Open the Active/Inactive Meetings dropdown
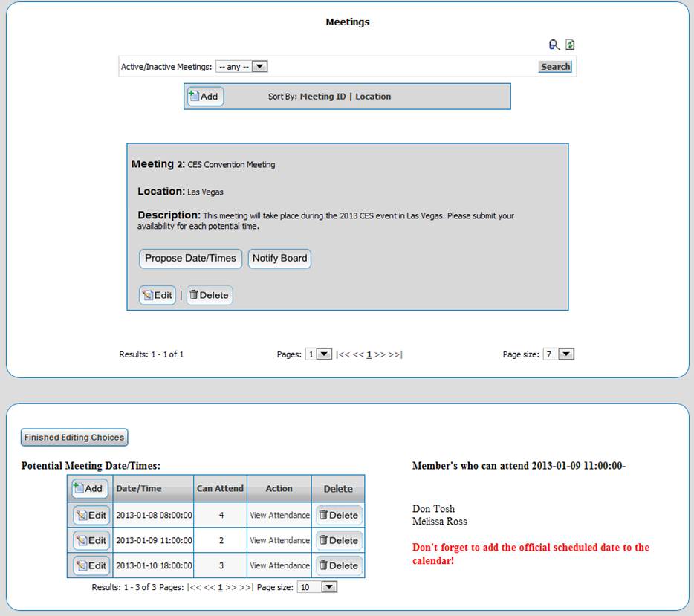Image resolution: width=694 pixels, height=616 pixels. pyautogui.click(x=241, y=67)
